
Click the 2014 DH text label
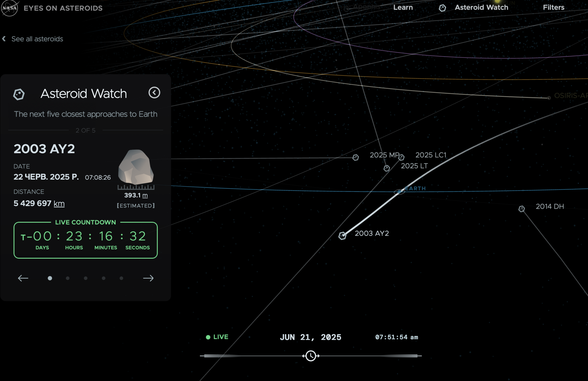(x=550, y=207)
